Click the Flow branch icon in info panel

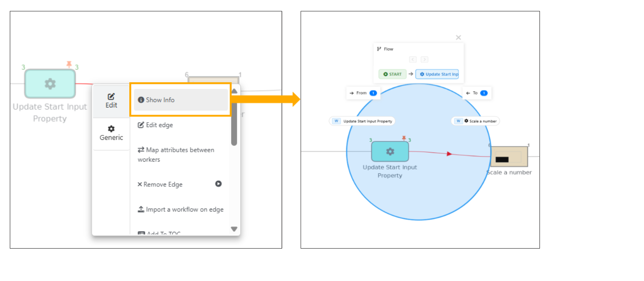point(379,49)
